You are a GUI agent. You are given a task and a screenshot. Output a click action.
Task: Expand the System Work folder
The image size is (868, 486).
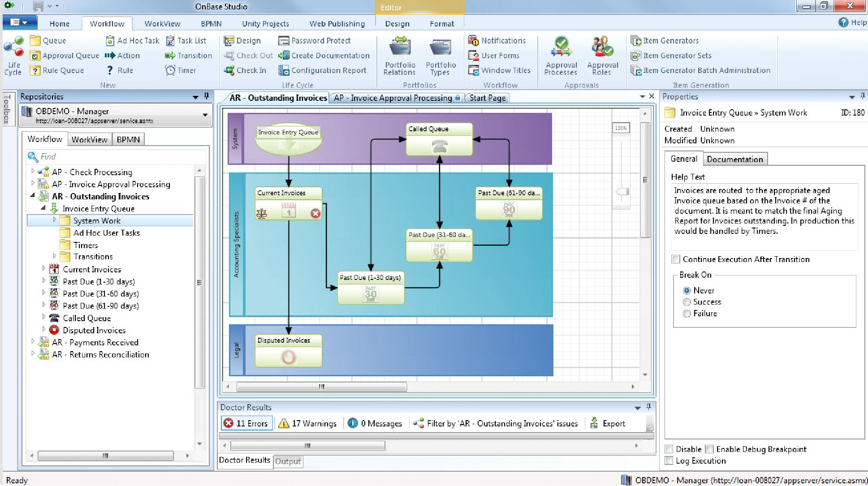tap(54, 219)
